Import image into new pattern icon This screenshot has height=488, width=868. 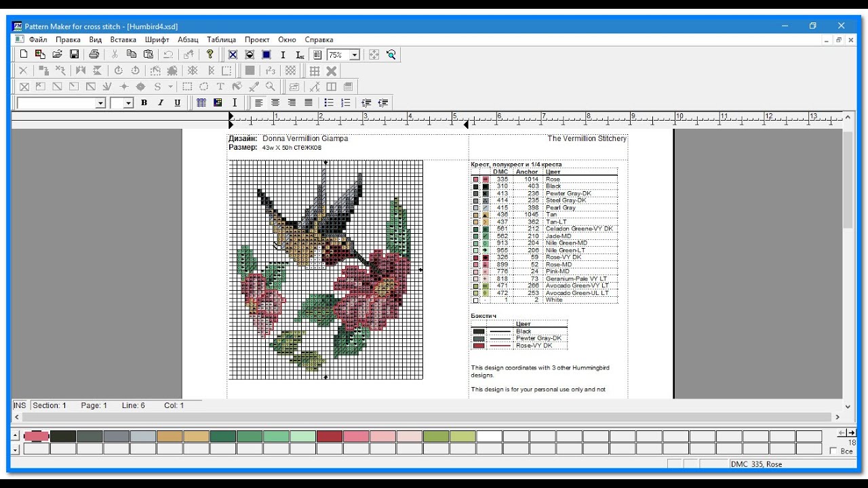41,54
